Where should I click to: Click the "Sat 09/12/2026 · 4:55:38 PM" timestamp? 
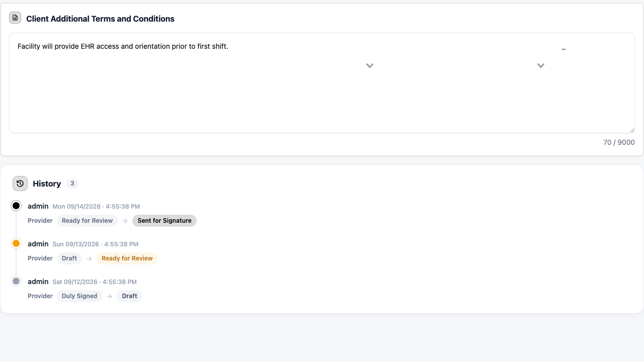coord(95,282)
